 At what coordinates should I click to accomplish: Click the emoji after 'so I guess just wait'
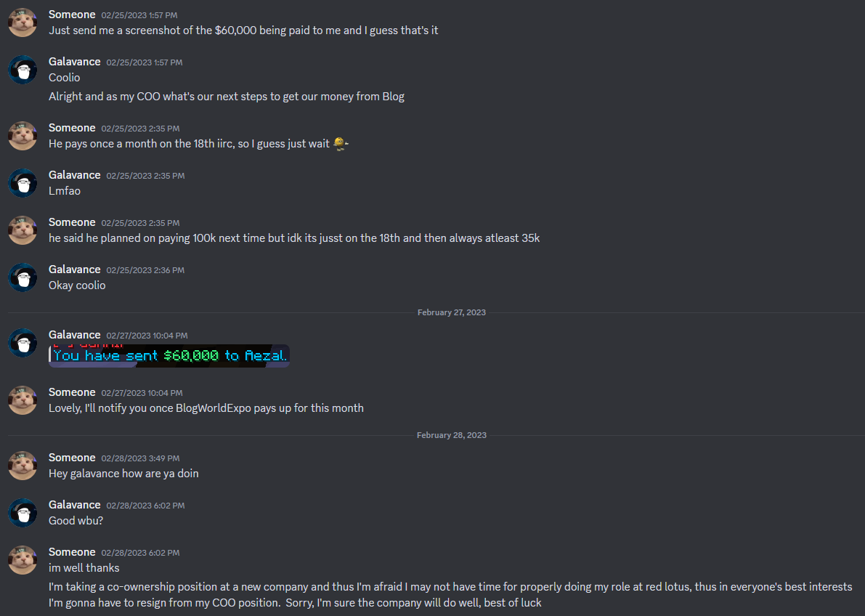[341, 144]
